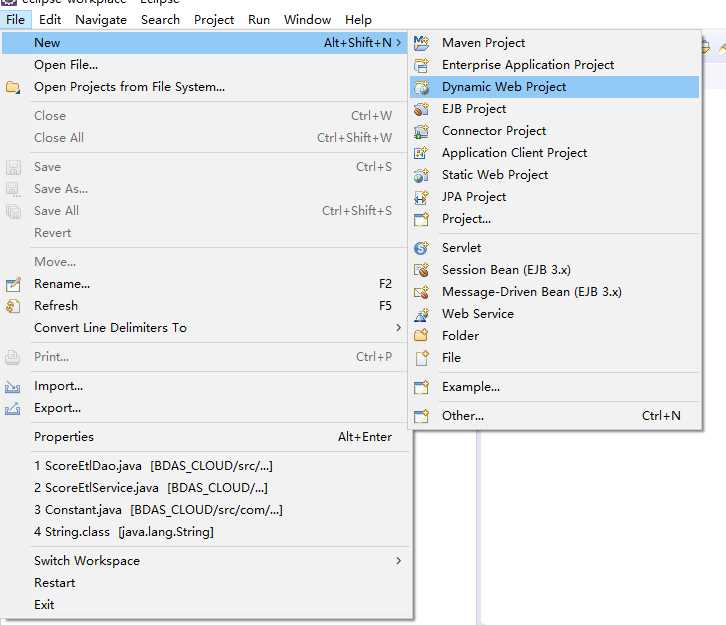Open the Project menu
The height and width of the screenshot is (625, 726).
[x=214, y=20]
